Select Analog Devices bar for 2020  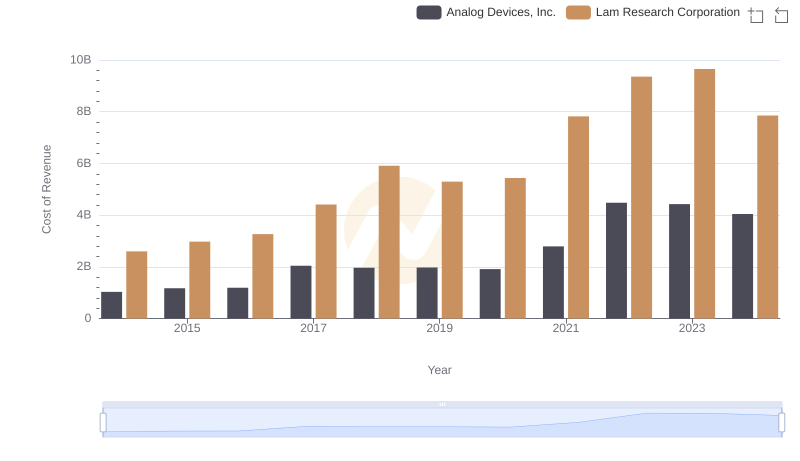[490, 294]
